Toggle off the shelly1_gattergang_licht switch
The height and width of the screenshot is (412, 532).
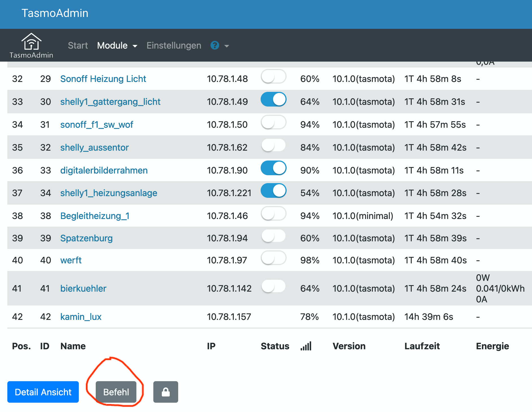(273, 99)
